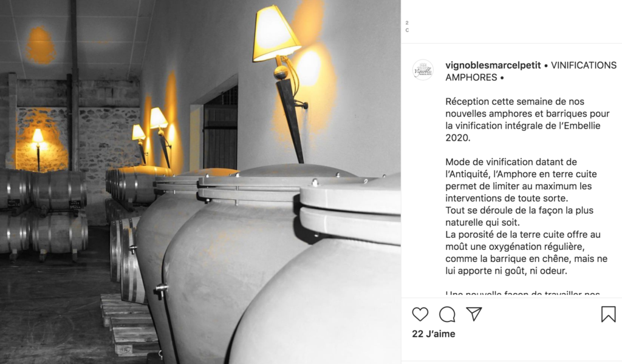Click the cut-off line 'Une nouvelle façon de travailler'
The width and height of the screenshot is (622, 364).
click(x=522, y=294)
